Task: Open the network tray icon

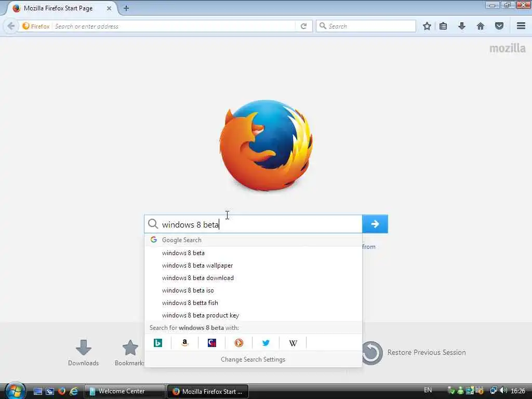Action: coord(494,391)
